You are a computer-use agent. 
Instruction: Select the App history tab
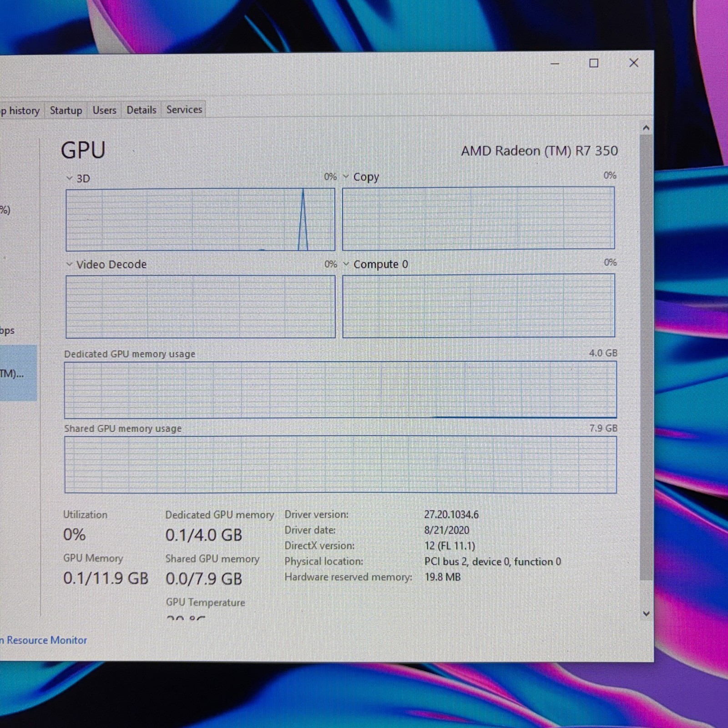pyautogui.click(x=20, y=111)
